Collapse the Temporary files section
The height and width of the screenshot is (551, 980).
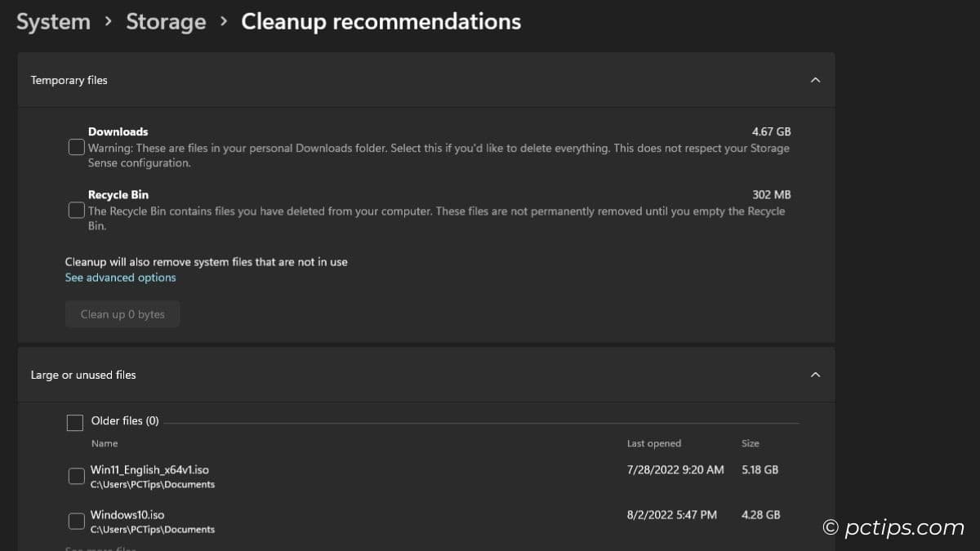814,79
